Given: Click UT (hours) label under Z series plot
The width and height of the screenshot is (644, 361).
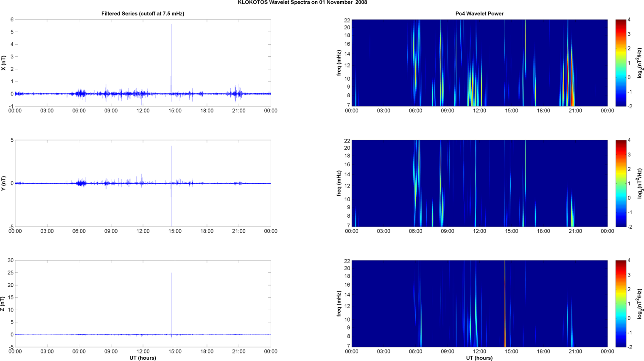Looking at the screenshot, I should 143,358.
